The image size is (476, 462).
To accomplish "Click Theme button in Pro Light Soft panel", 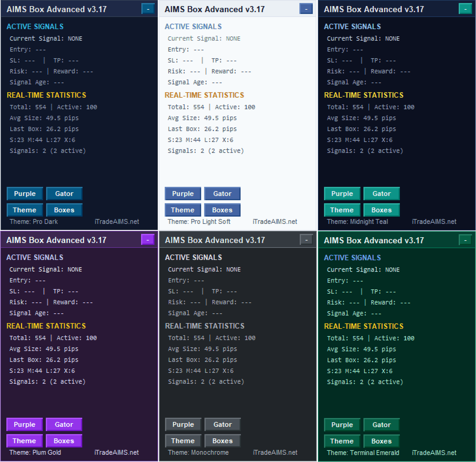I will click(x=183, y=210).
